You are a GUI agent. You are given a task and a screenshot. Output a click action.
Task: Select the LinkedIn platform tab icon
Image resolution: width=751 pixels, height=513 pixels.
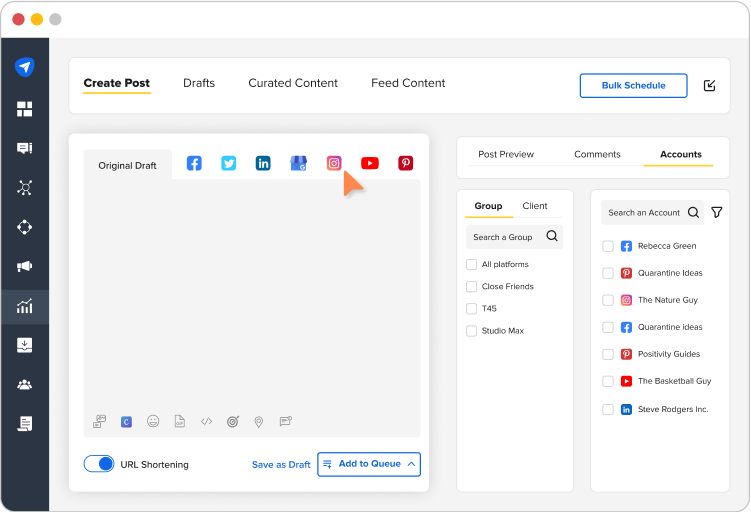tap(263, 163)
